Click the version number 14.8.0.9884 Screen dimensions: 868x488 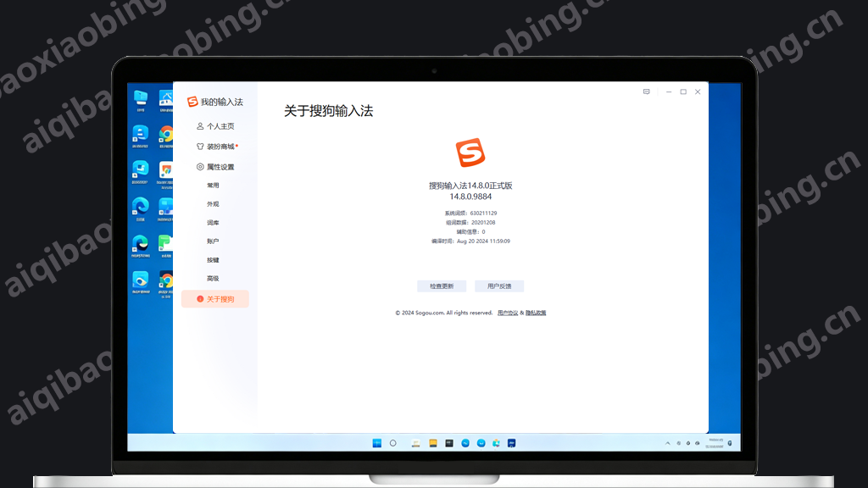tap(470, 197)
